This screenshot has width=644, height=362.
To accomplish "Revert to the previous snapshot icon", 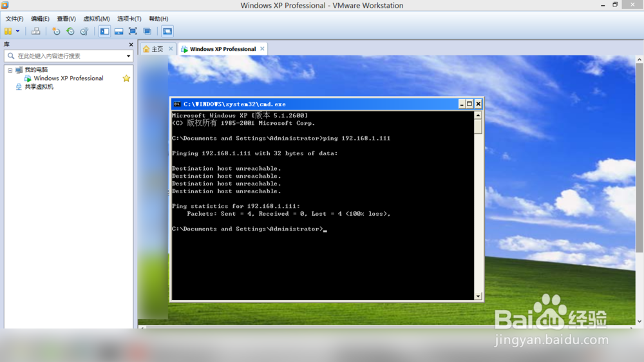I will (x=70, y=31).
